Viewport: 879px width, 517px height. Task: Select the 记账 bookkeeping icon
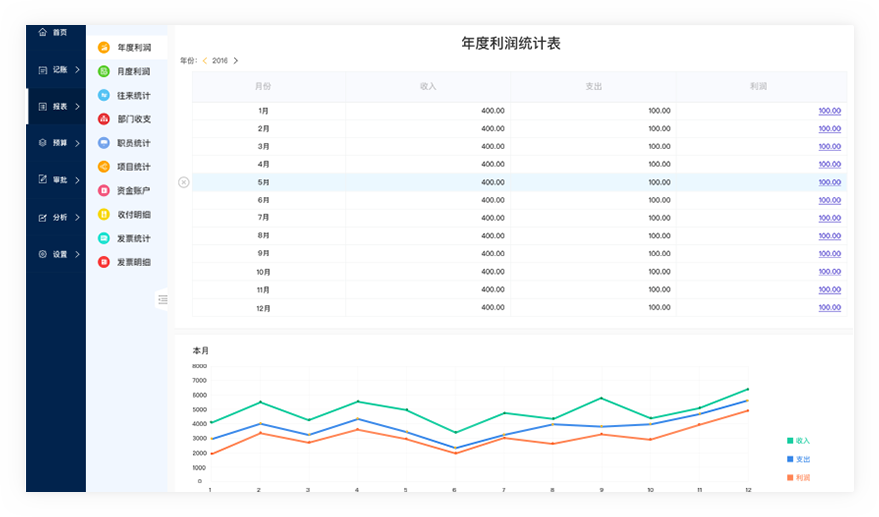43,70
